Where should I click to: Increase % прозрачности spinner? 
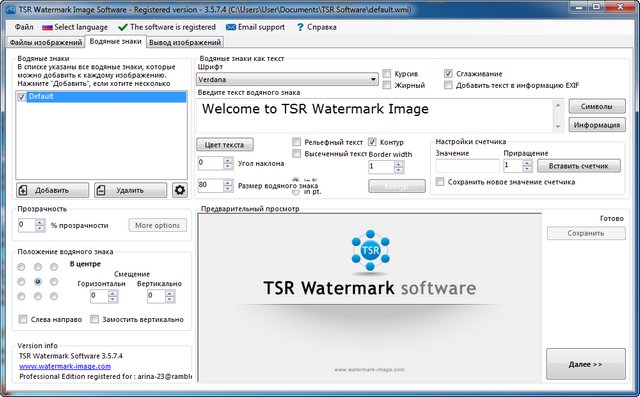coord(40,223)
